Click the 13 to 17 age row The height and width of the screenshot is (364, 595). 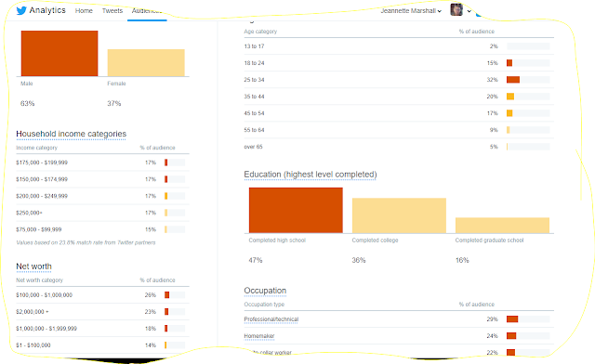point(399,46)
